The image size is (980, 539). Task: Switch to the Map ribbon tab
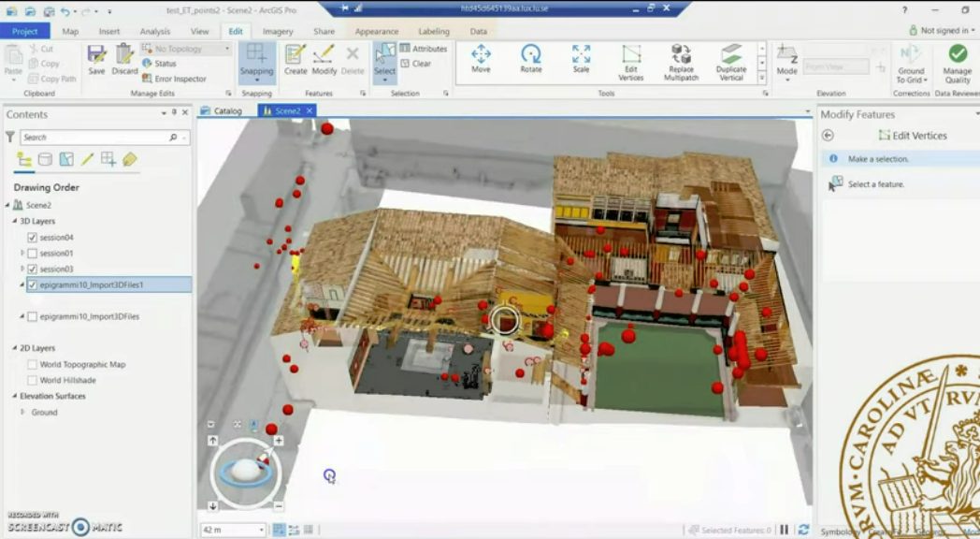(x=70, y=31)
